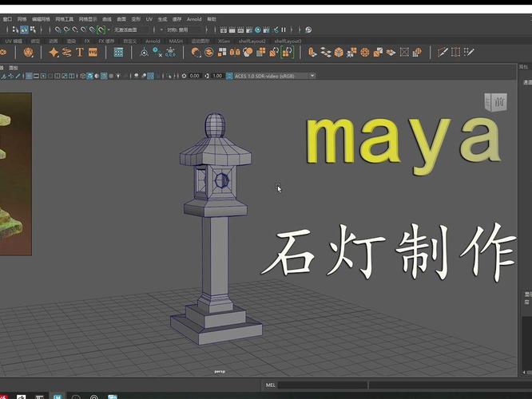The width and height of the screenshot is (532, 399).
Task: Click the stone lantern reference image
Action: pyautogui.click(x=16, y=174)
